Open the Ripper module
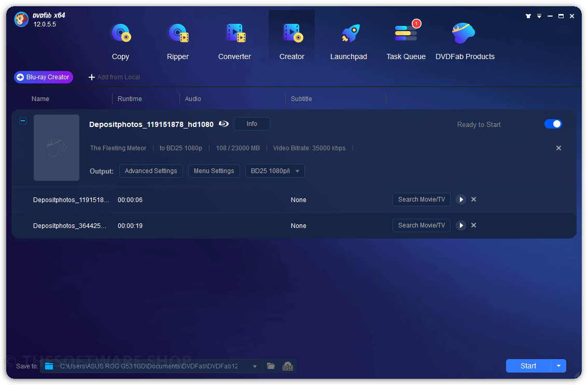Image resolution: width=588 pixels, height=385 pixels. (178, 41)
